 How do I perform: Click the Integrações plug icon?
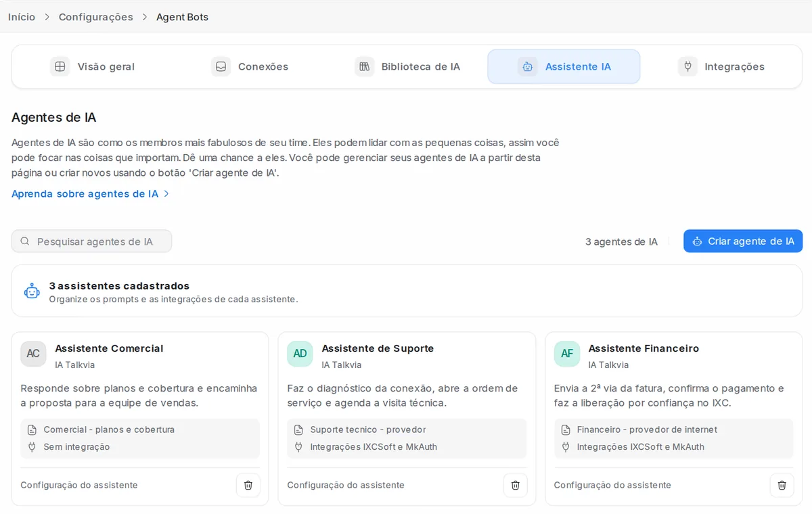pyautogui.click(x=687, y=66)
